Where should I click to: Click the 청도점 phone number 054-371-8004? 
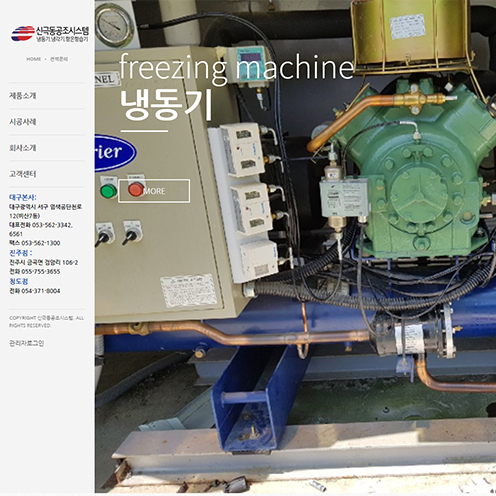pos(35,291)
